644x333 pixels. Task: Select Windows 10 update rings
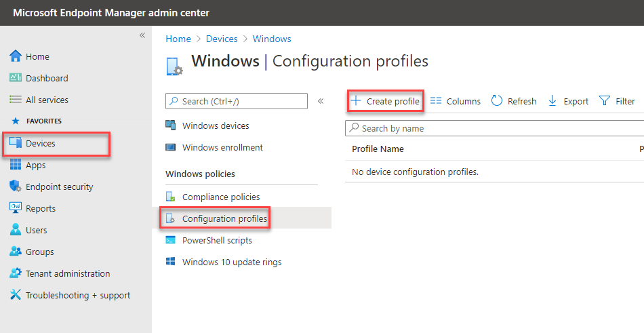point(231,262)
